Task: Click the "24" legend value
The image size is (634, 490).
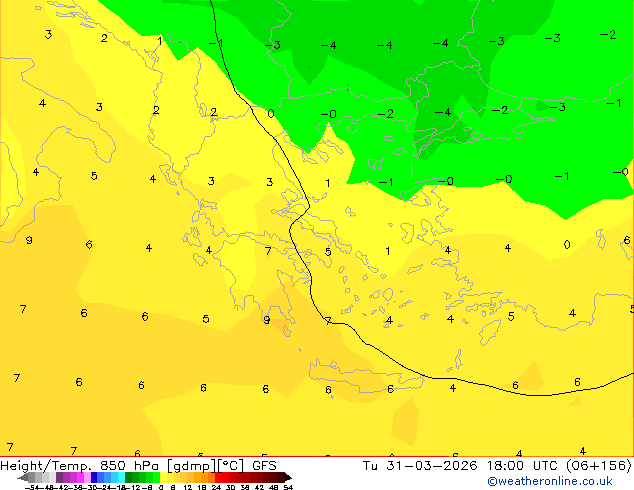Action: click(216, 487)
